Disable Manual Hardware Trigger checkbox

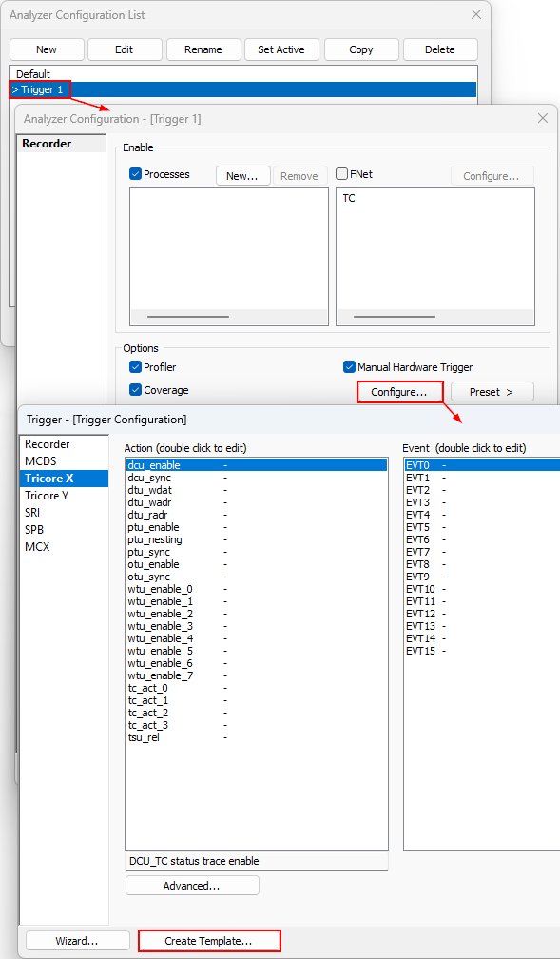click(x=349, y=367)
